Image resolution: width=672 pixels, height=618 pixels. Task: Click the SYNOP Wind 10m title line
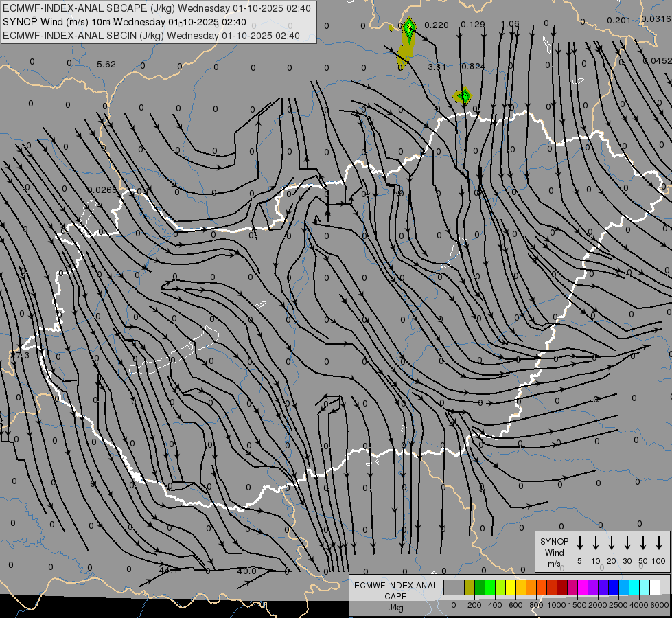pyautogui.click(x=124, y=22)
